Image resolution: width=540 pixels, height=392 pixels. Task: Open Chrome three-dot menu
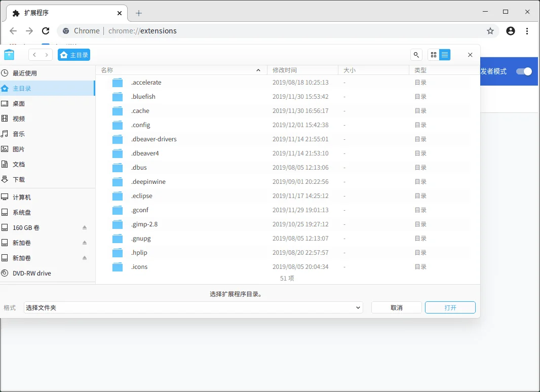point(527,31)
